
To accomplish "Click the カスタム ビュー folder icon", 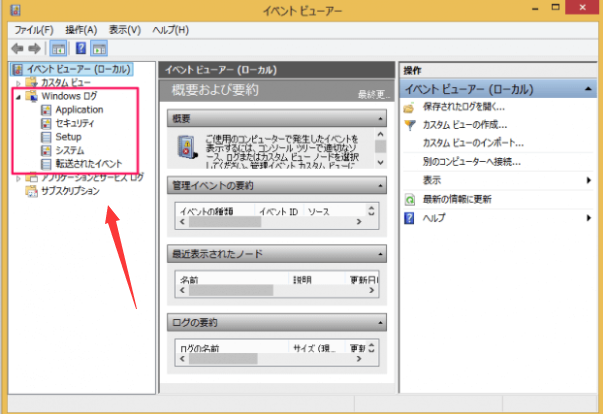I will pos(31,82).
